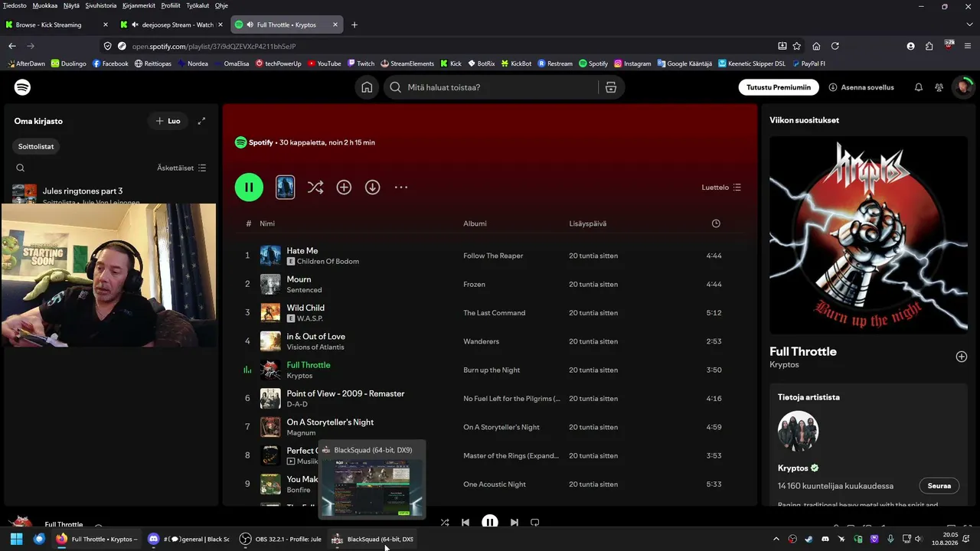Open the Jules ringtones part 3 playlist
The height and width of the screenshot is (551, 980).
tap(111, 191)
